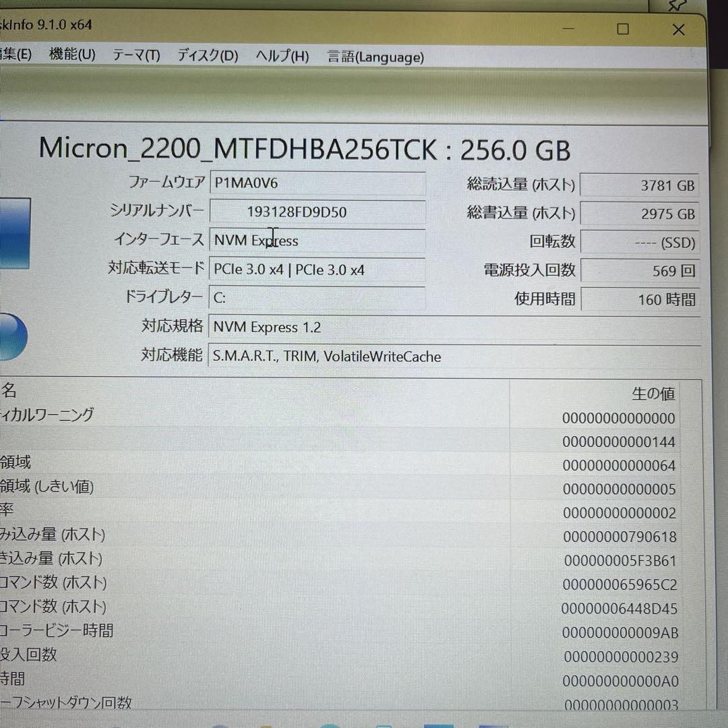Select the row with raw value 00000000000064
The height and width of the screenshot is (728, 728).
(x=341, y=464)
